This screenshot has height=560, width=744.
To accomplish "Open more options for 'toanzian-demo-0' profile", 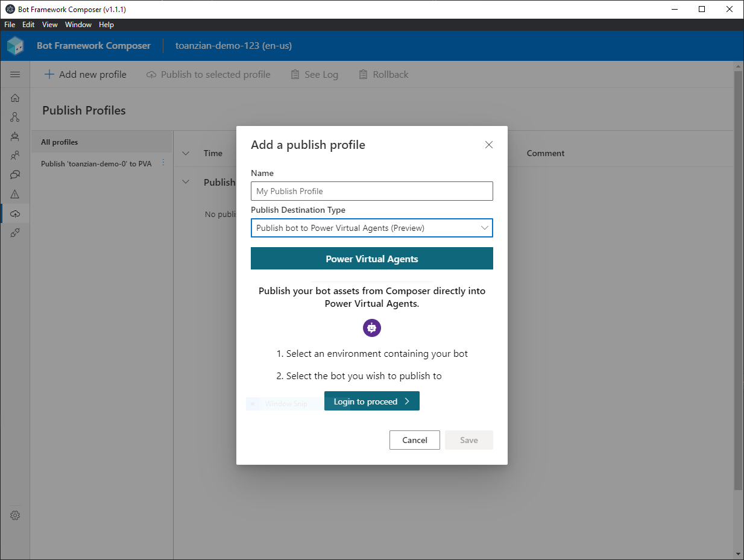I will click(x=163, y=163).
